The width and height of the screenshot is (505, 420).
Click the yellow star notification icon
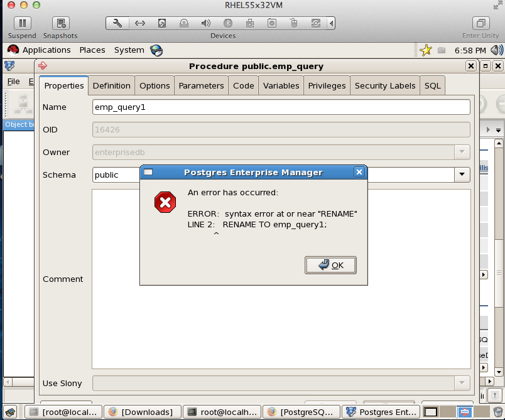426,50
